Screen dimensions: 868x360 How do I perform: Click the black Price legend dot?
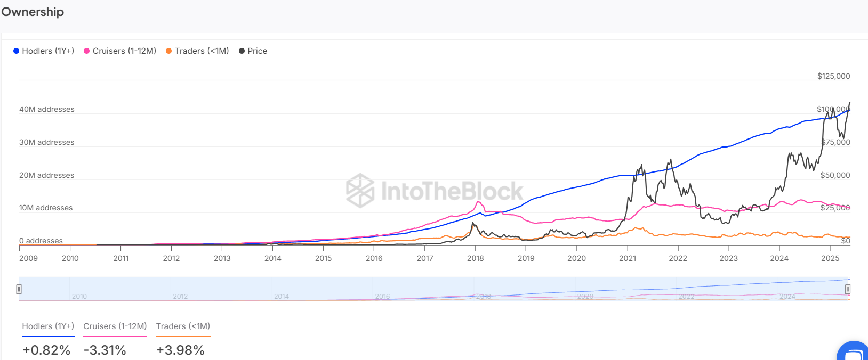pos(242,51)
